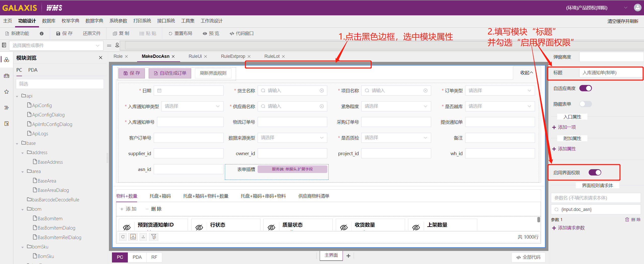The height and width of the screenshot is (264, 644).
Task: Open the 是否质检 dropdown
Action: point(396,138)
